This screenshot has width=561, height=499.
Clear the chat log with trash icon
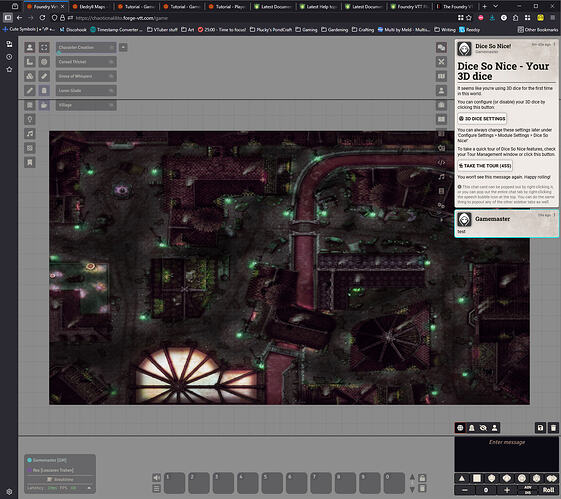pos(553,428)
